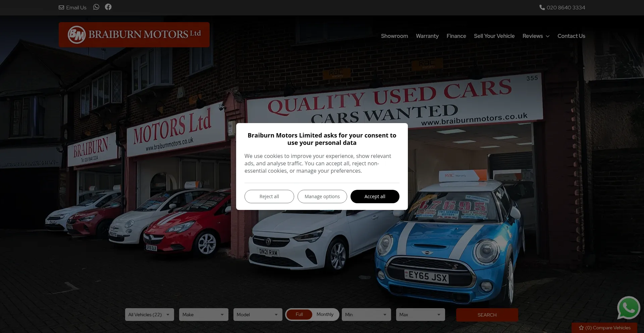This screenshot has width=644, height=333.
Task: Click Manage options button
Action: click(x=322, y=197)
